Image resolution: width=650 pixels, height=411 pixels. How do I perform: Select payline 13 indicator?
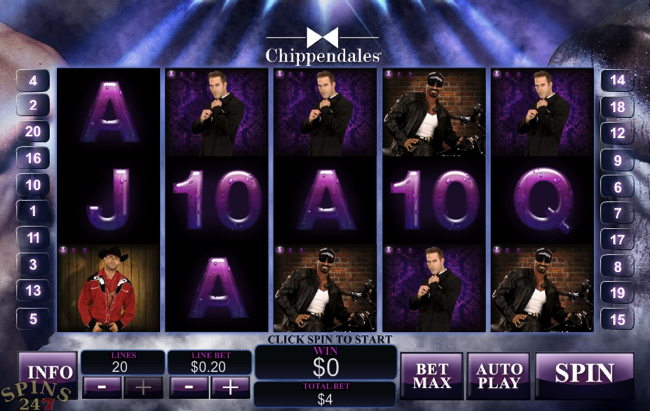coord(33,291)
